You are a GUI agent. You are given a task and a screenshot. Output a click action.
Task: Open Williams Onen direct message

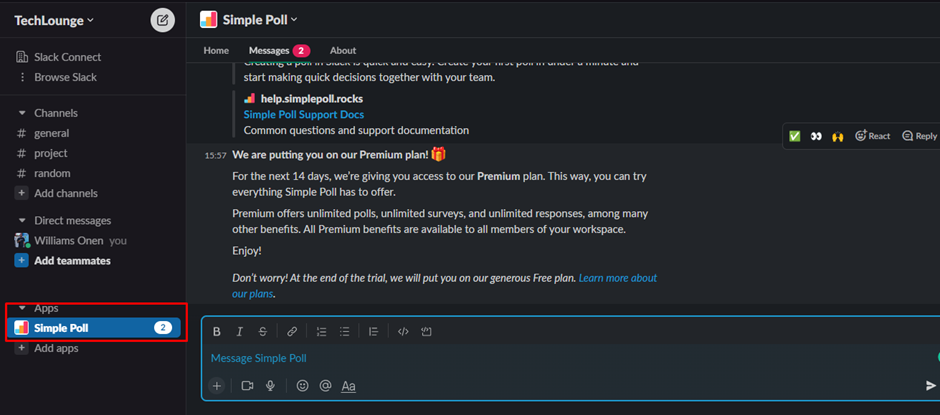tap(71, 240)
